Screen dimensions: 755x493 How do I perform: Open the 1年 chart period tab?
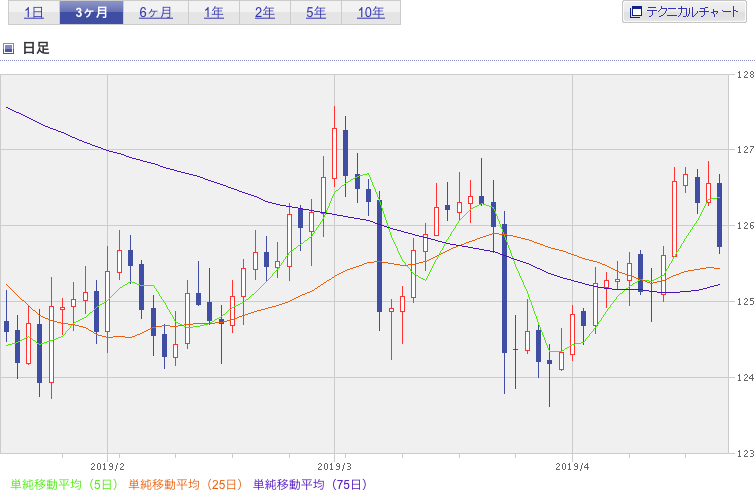click(214, 13)
